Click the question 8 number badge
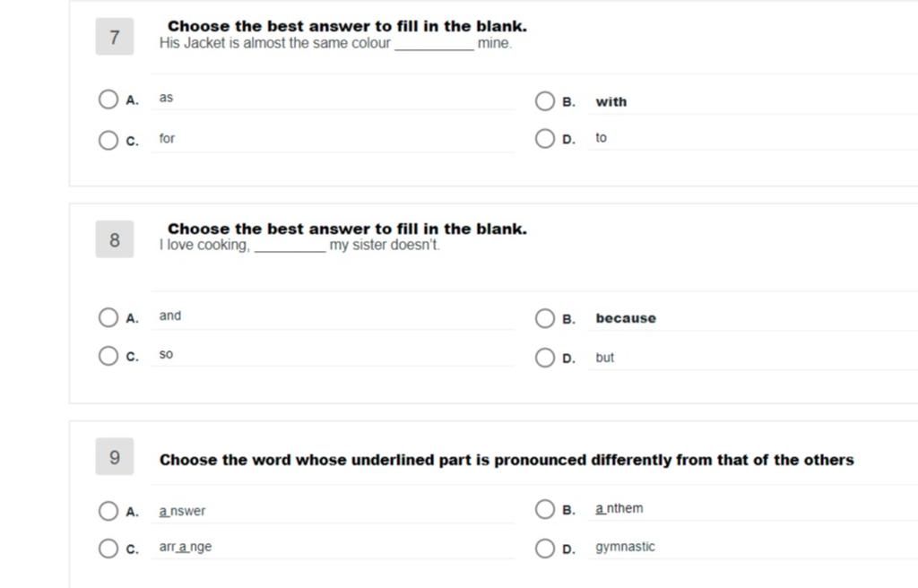 (x=115, y=239)
